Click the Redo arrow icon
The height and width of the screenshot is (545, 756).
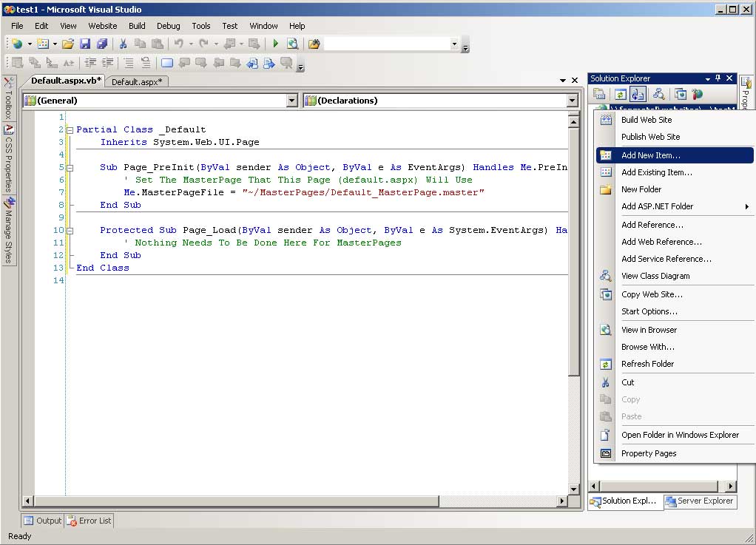pyautogui.click(x=204, y=44)
